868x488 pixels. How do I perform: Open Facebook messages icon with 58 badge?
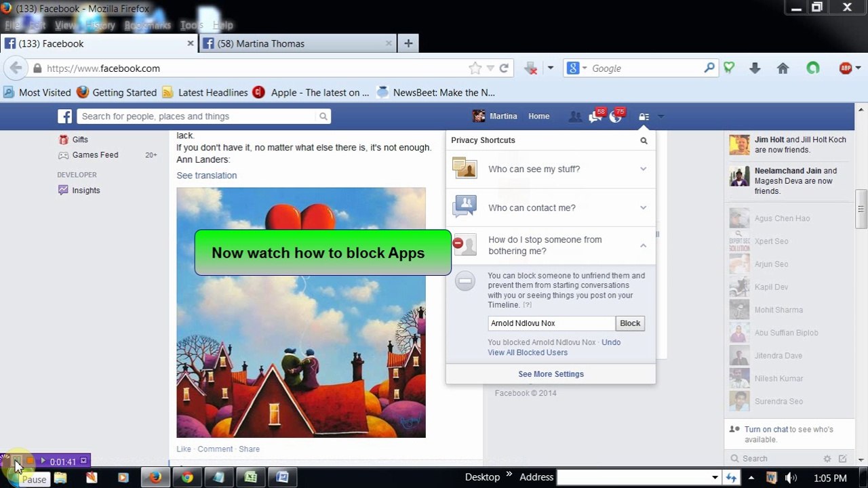[595, 117]
